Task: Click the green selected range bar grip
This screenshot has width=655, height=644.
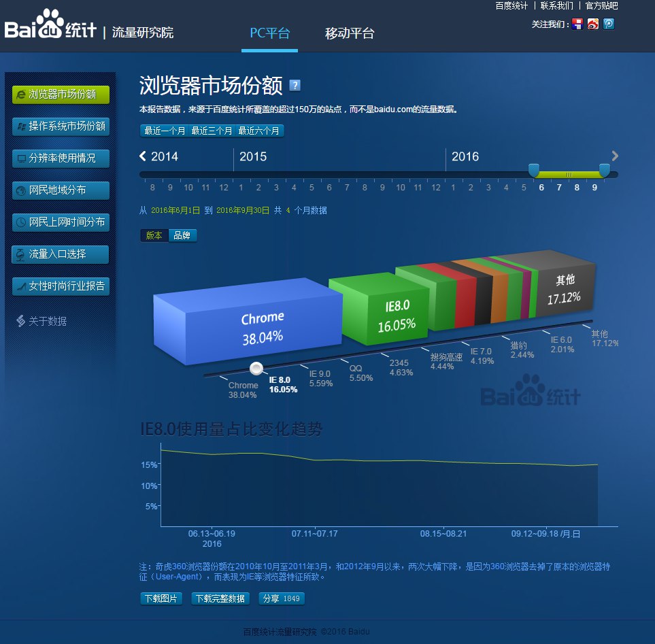Action: (x=569, y=175)
